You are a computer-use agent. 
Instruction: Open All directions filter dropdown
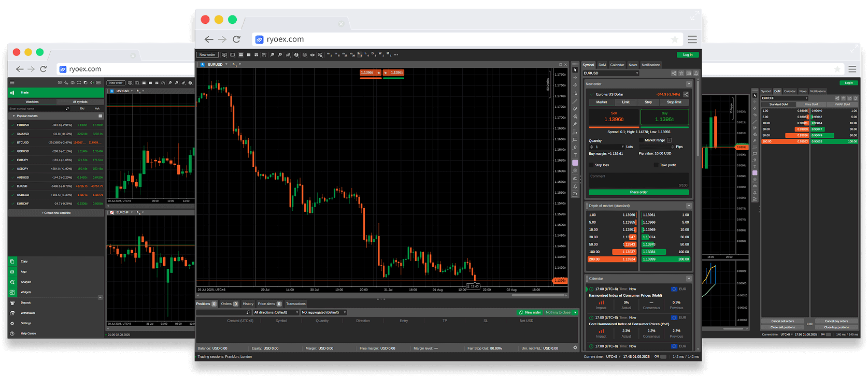point(276,312)
